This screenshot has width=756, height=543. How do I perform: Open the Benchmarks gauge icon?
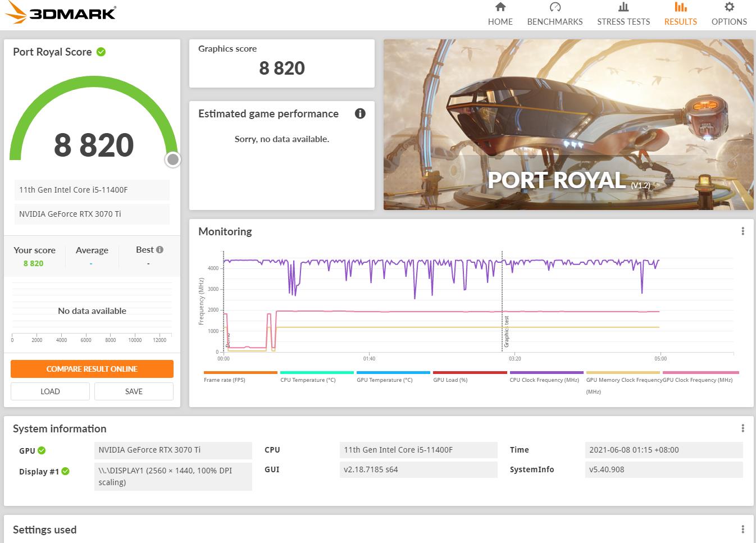pos(554,7)
